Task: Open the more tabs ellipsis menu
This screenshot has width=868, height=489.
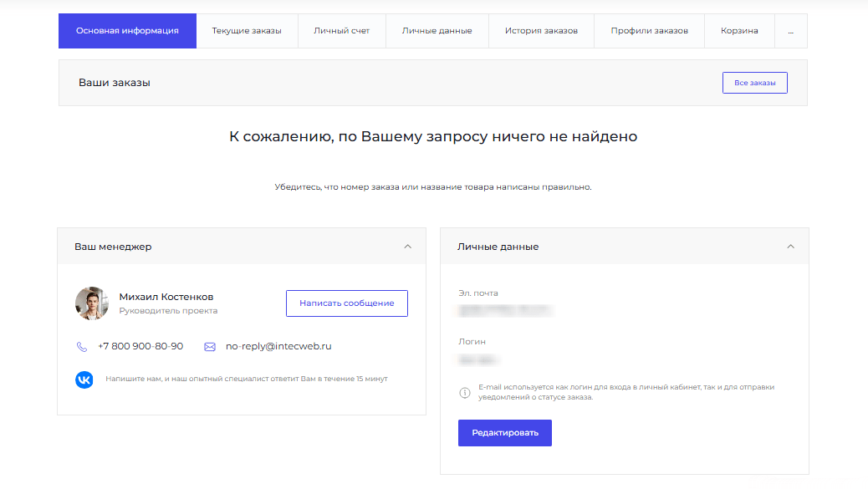Action: [x=791, y=31]
